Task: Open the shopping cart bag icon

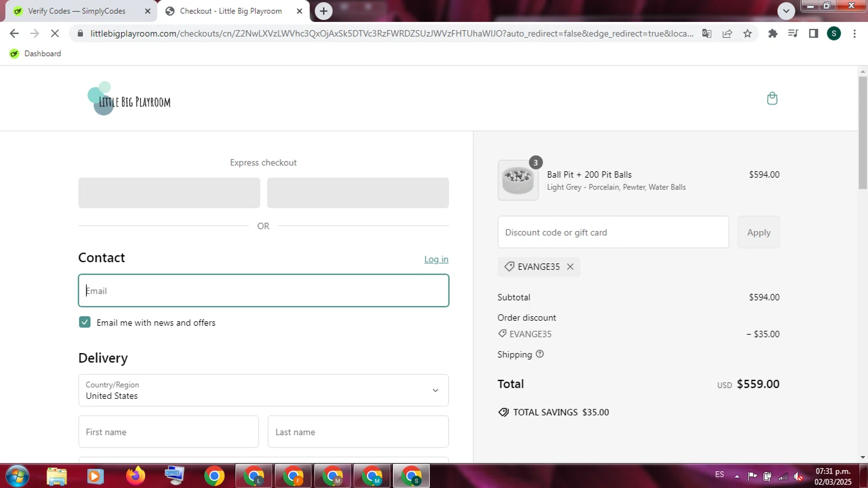Action: (x=772, y=98)
